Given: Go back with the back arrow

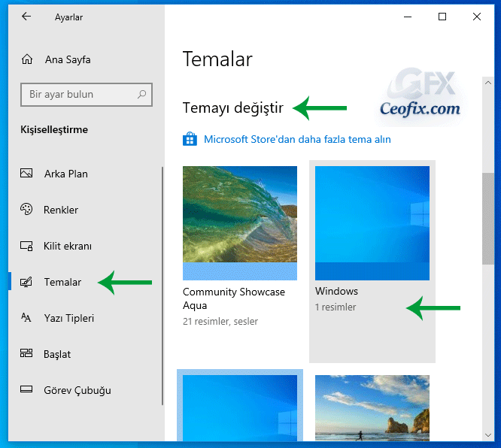Looking at the screenshot, I should [x=26, y=17].
